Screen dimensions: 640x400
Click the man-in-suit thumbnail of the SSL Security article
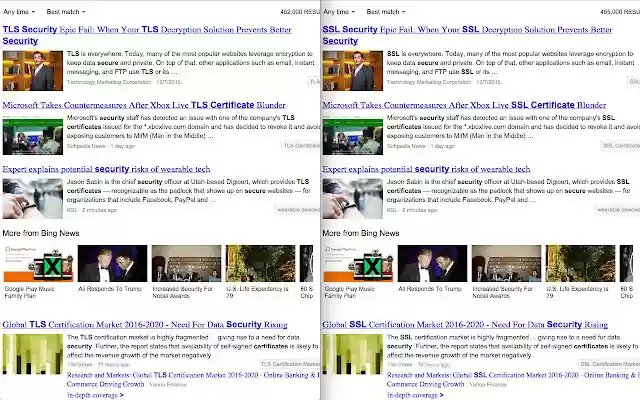(x=353, y=71)
